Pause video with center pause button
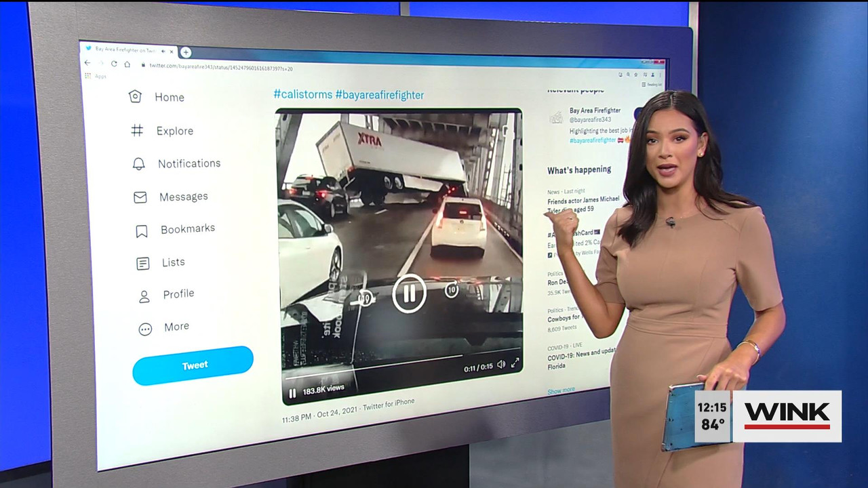 (410, 293)
